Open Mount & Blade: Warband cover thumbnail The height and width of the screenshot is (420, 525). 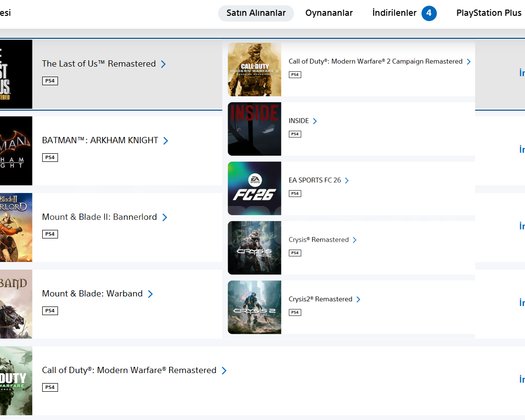(x=16, y=304)
